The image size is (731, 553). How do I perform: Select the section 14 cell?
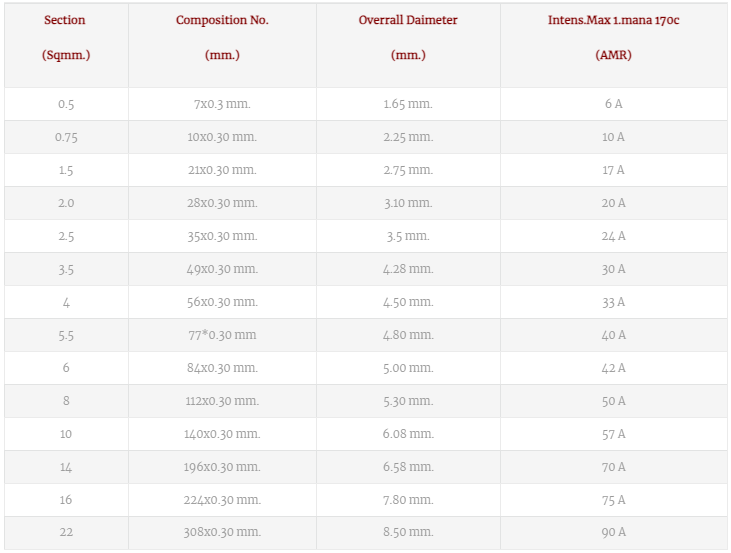click(66, 467)
